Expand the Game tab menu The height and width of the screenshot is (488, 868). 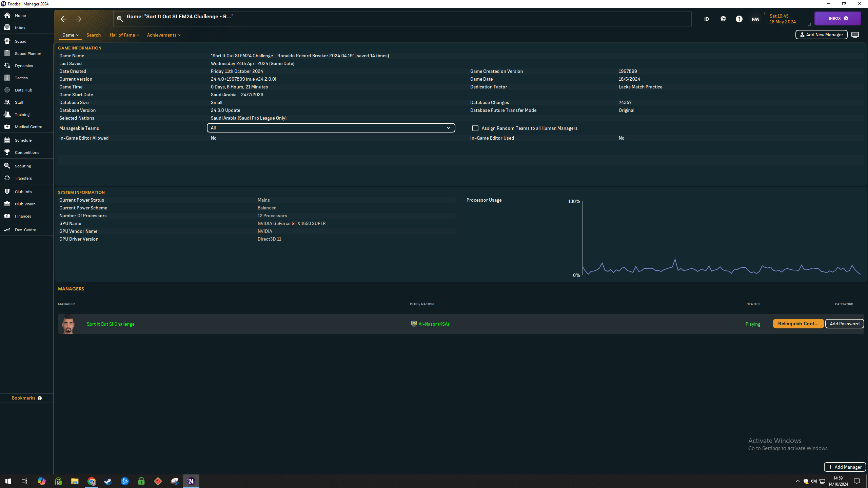coord(70,35)
